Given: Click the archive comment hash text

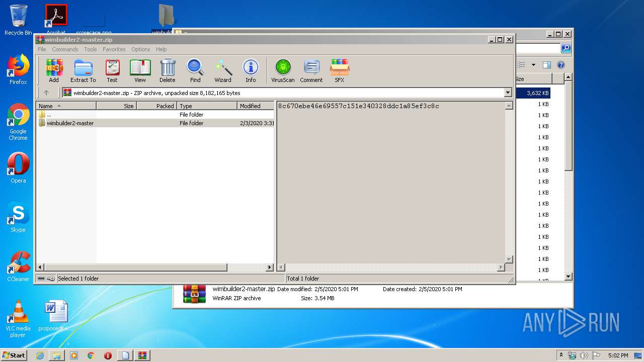Looking at the screenshot, I should tap(359, 106).
